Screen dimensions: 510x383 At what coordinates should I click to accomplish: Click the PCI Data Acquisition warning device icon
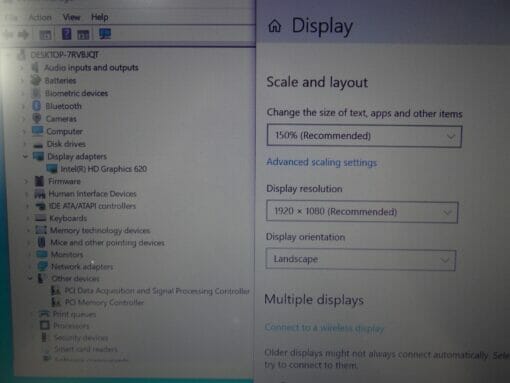pos(56,291)
